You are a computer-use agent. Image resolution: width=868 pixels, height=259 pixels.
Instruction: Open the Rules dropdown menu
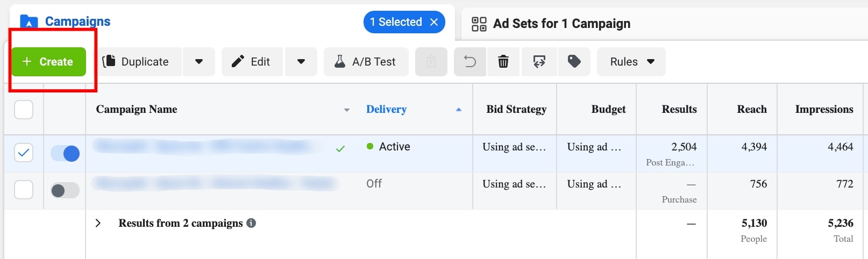tap(631, 62)
